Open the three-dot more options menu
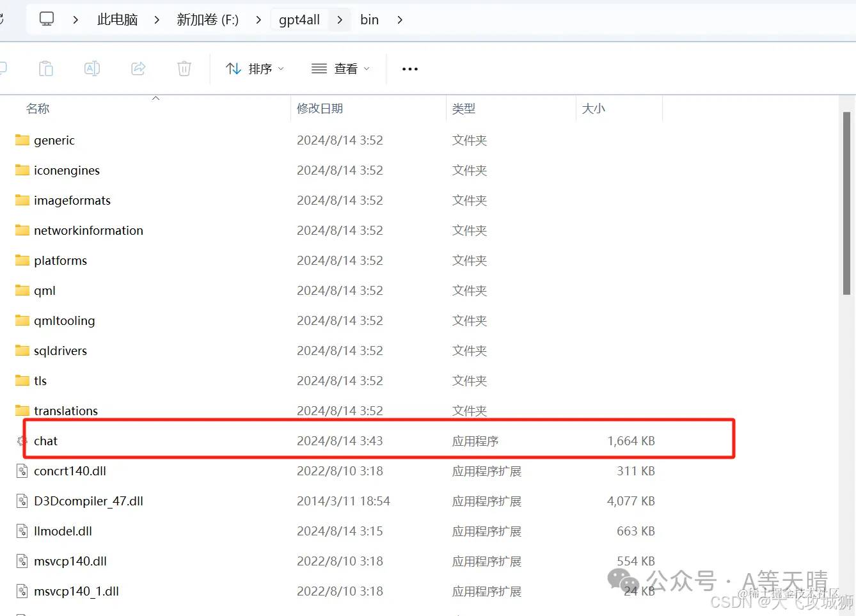This screenshot has height=616, width=856. click(410, 69)
